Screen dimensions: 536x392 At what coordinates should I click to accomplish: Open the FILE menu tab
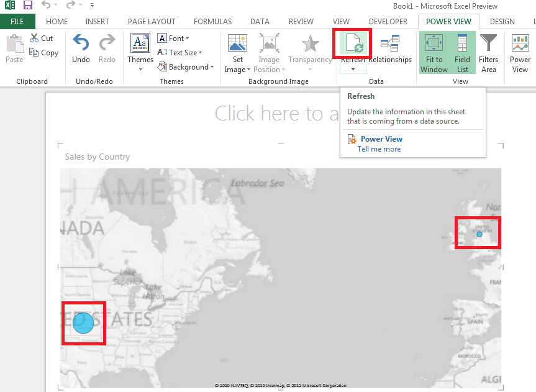17,22
